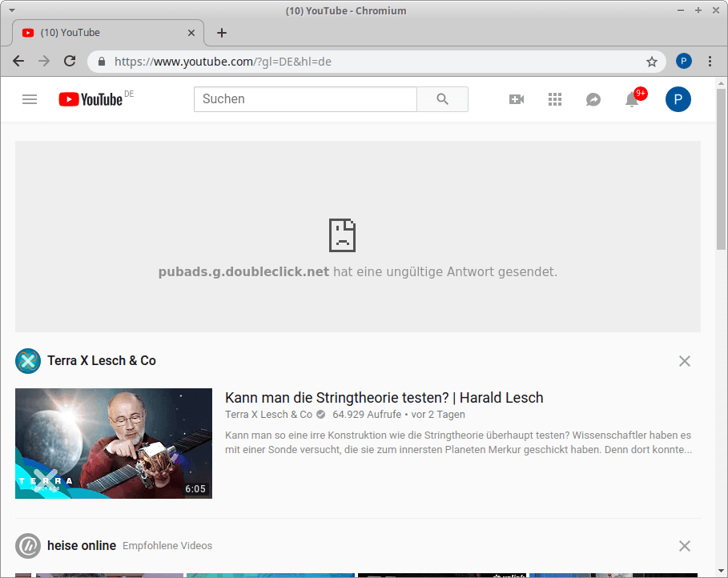Open the Chromium profile P icon
Viewport: 728px width, 578px height.
pyautogui.click(x=683, y=62)
